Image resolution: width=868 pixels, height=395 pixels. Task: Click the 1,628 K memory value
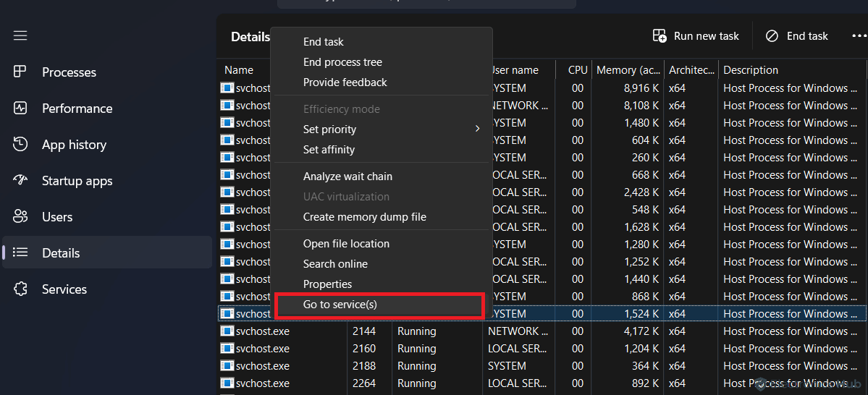(641, 227)
